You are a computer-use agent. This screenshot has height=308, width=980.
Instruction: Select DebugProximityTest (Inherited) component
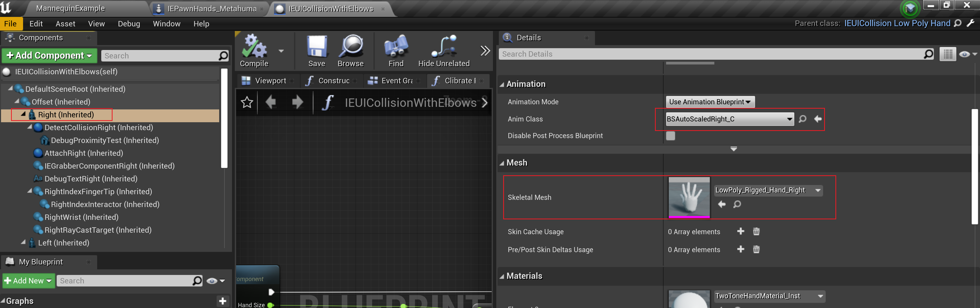[105, 140]
